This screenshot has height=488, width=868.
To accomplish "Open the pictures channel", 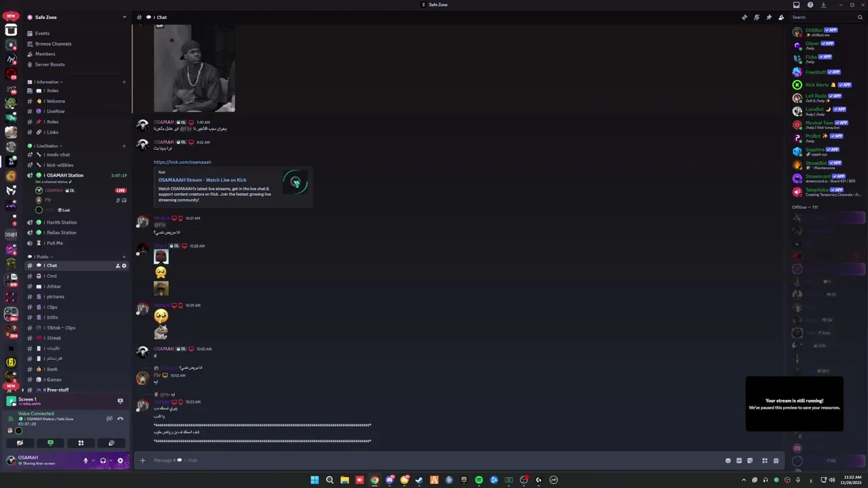I will click(77, 296).
